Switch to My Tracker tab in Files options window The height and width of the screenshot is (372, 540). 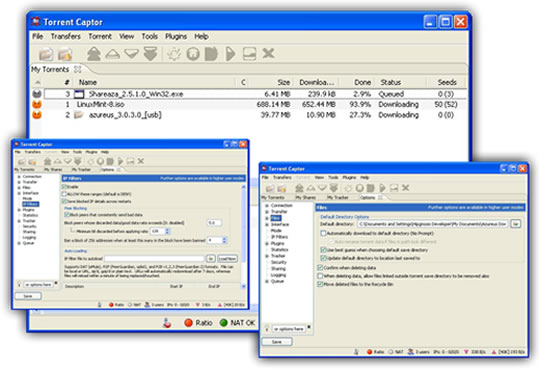[x=338, y=198]
